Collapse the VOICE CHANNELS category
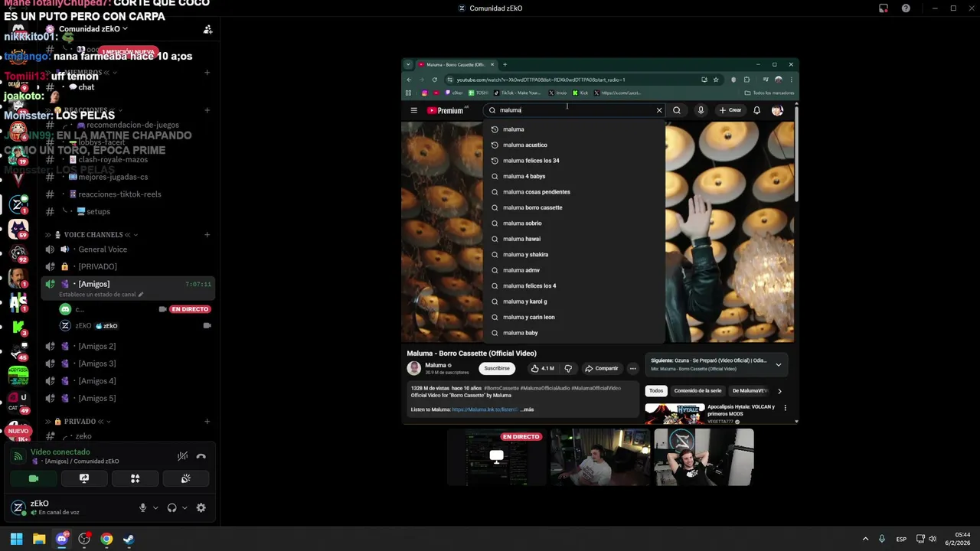Image resolution: width=980 pixels, height=551 pixels. pos(93,235)
